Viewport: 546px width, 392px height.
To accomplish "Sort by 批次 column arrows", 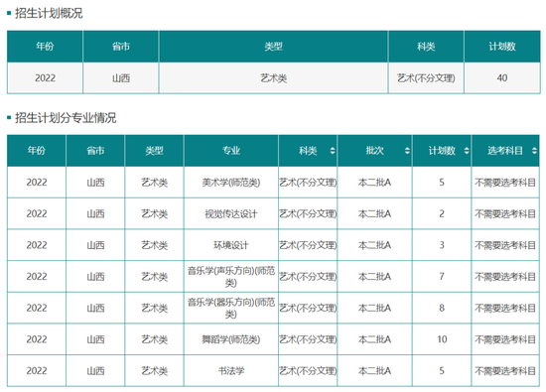I will click(407, 151).
